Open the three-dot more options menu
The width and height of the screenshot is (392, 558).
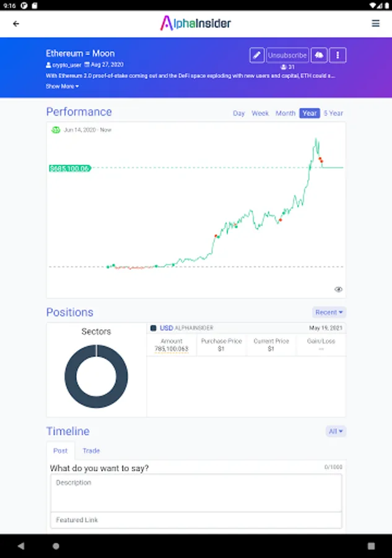pyautogui.click(x=338, y=55)
